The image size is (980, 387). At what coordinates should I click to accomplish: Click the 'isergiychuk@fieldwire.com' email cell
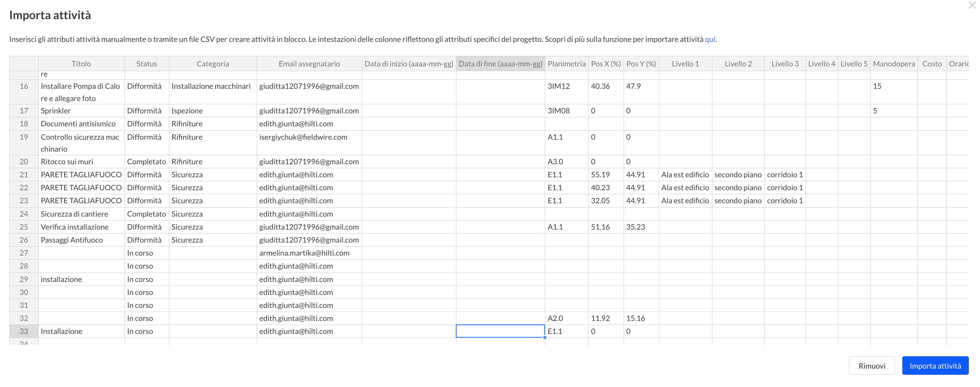pyautogui.click(x=309, y=143)
